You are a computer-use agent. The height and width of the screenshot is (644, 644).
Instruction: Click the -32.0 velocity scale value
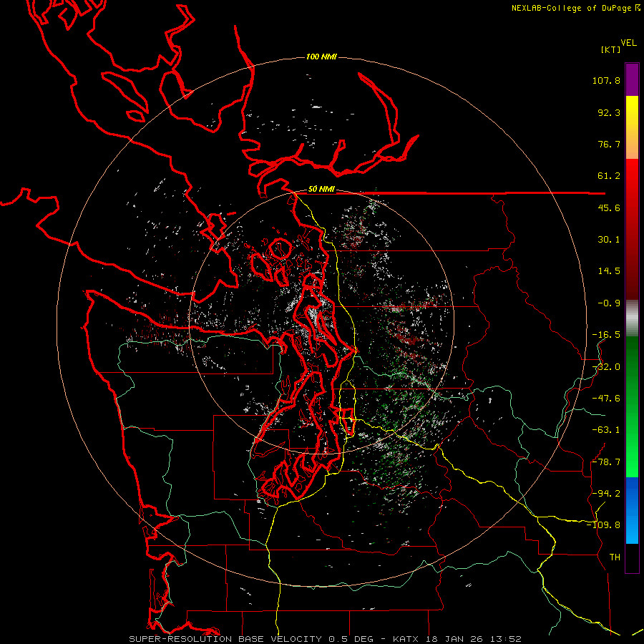pyautogui.click(x=606, y=367)
